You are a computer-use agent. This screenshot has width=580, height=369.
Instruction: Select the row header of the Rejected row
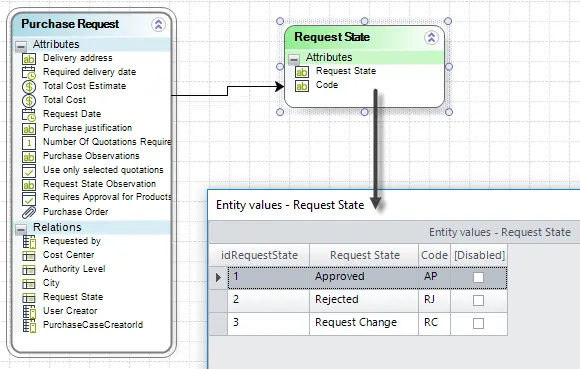click(218, 300)
